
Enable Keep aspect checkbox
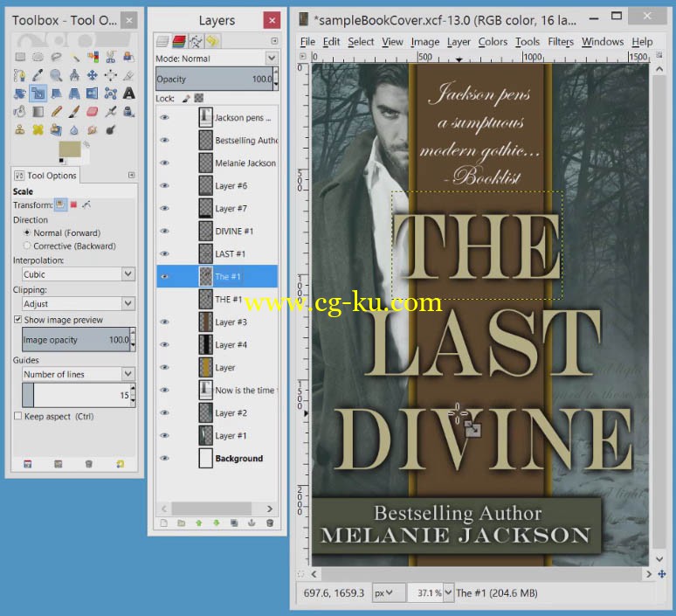(17, 416)
